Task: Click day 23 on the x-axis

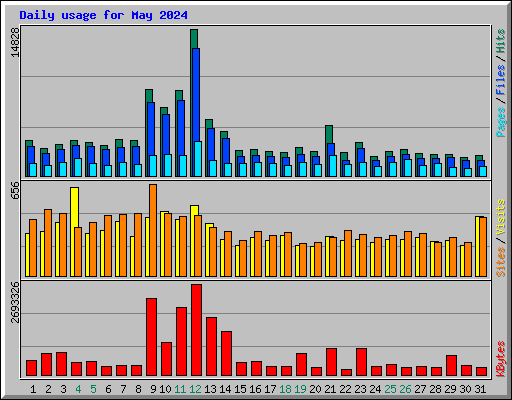Action: click(360, 389)
